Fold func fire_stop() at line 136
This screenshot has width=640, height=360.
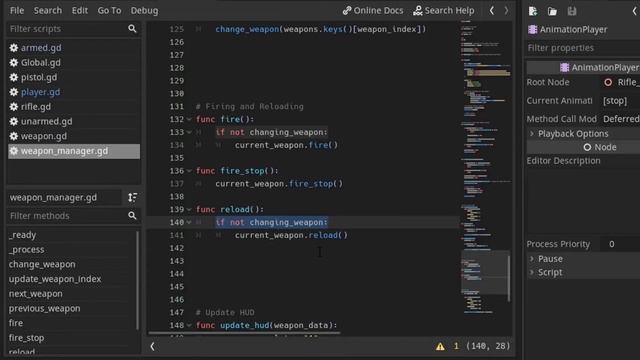click(189, 171)
